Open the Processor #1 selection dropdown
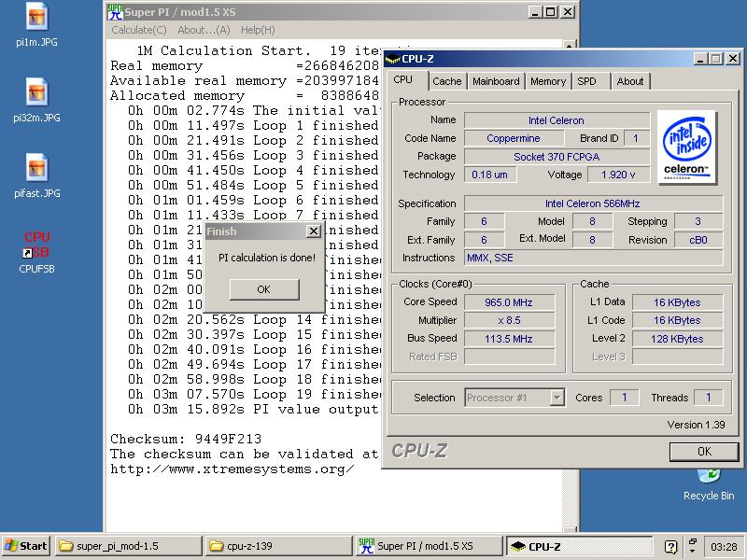The image size is (747, 560). pyautogui.click(x=515, y=398)
